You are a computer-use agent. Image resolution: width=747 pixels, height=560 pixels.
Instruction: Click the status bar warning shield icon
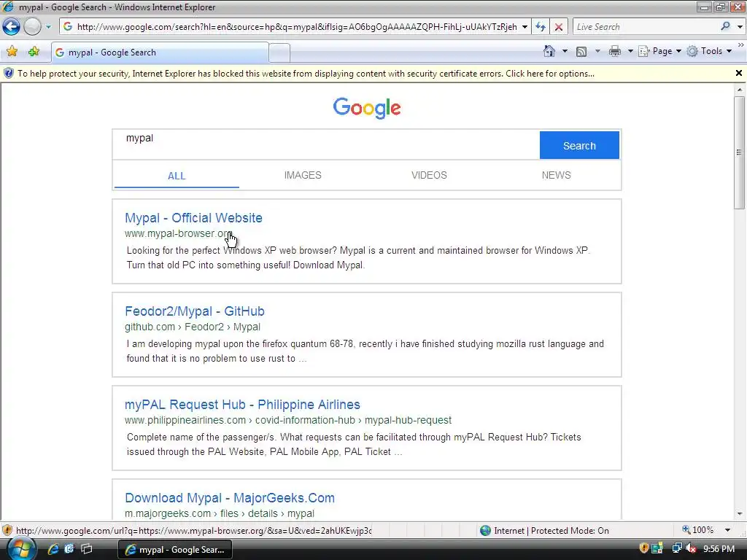[x=7, y=530]
